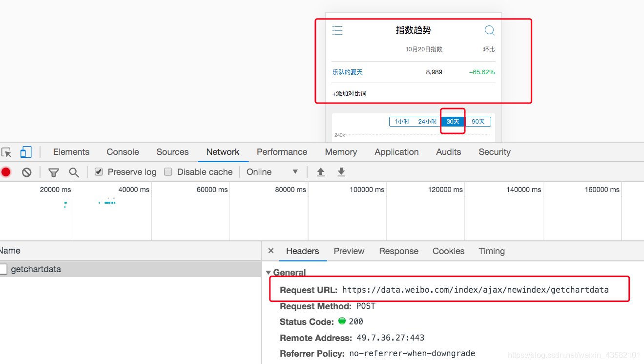The height and width of the screenshot is (364, 644).
Task: Click the Request Method POST value
Action: (x=366, y=306)
